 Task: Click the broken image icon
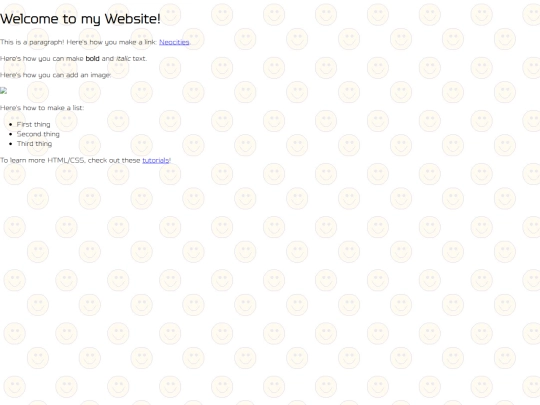3,91
